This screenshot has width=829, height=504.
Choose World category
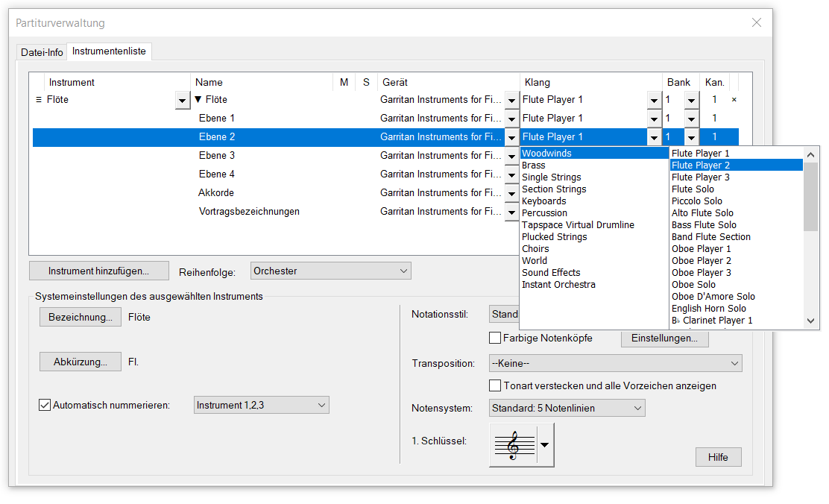(594, 260)
